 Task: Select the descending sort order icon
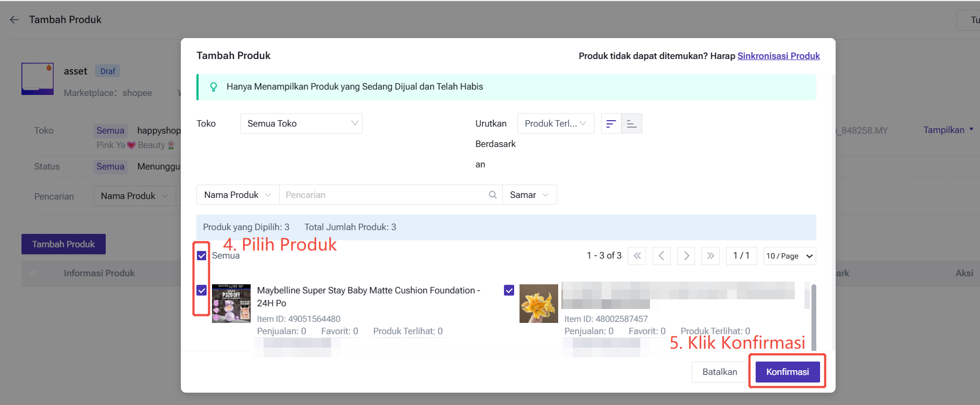point(611,123)
